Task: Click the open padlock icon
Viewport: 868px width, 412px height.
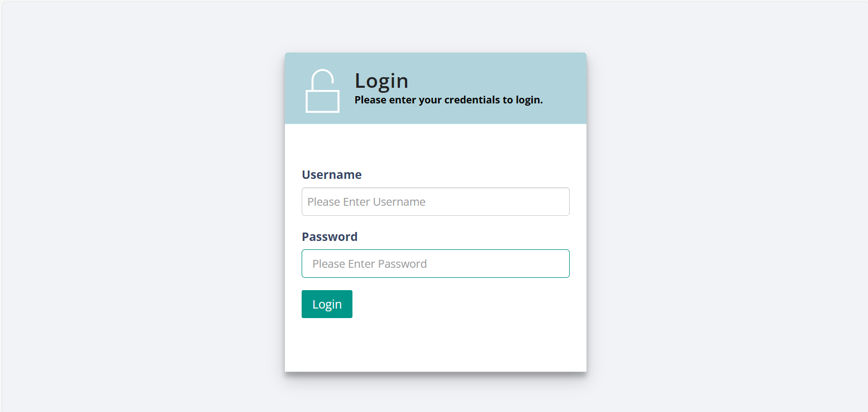Action: (x=322, y=91)
